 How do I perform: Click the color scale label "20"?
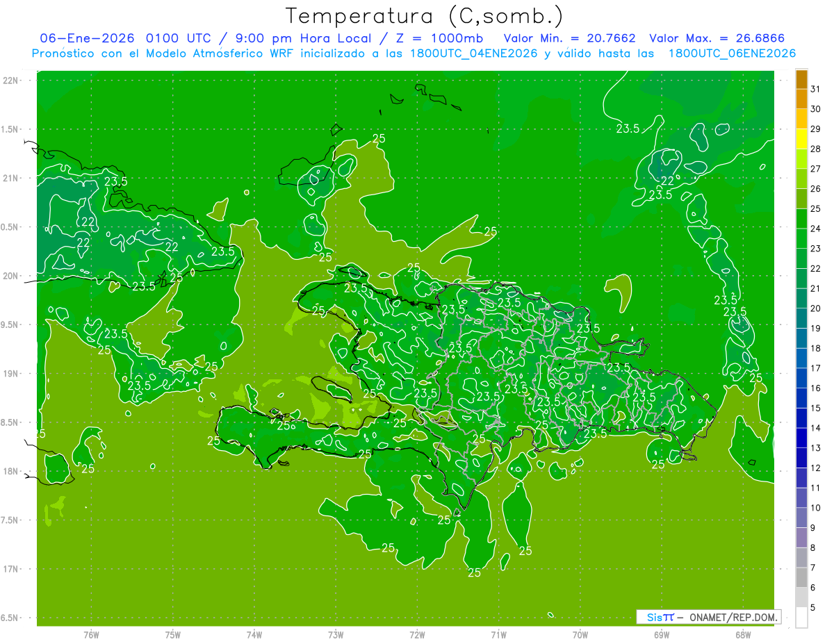pyautogui.click(x=815, y=308)
